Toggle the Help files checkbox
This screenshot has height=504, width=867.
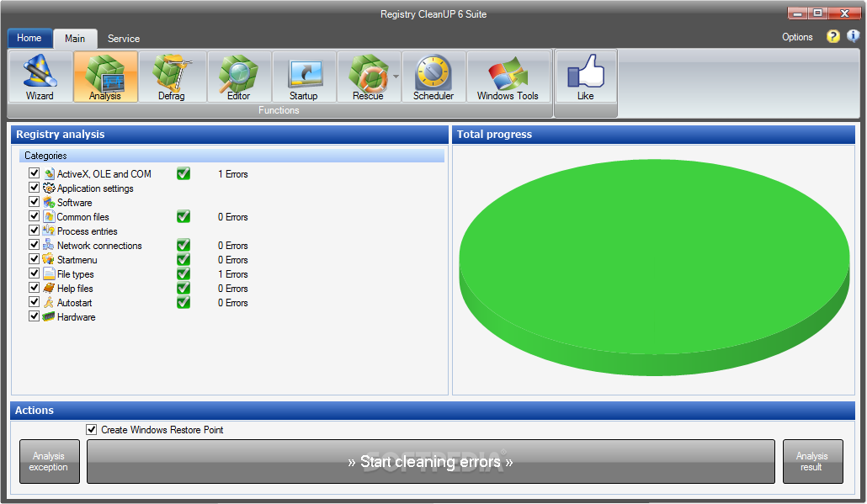(x=35, y=288)
